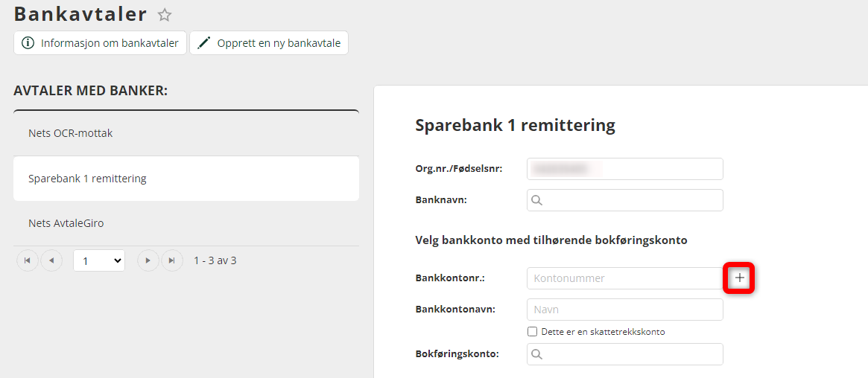This screenshot has height=378, width=868.
Task: Go to next page of agreements
Action: [x=148, y=260]
